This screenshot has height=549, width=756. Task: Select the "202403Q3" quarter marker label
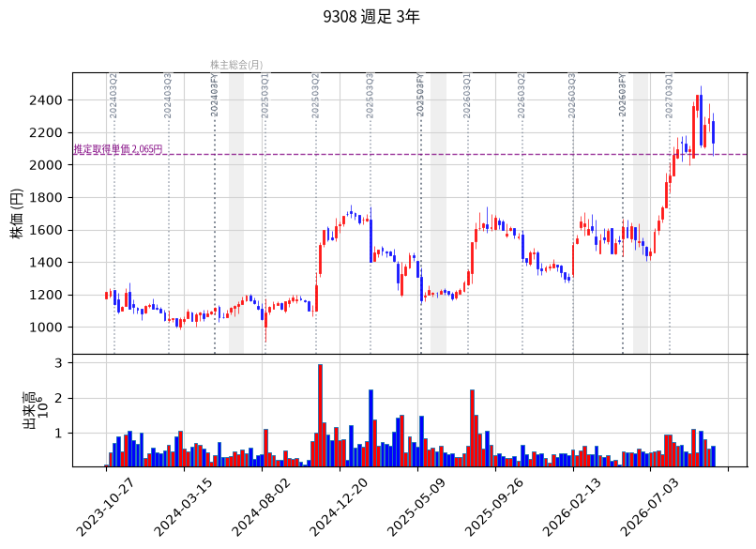[168, 96]
